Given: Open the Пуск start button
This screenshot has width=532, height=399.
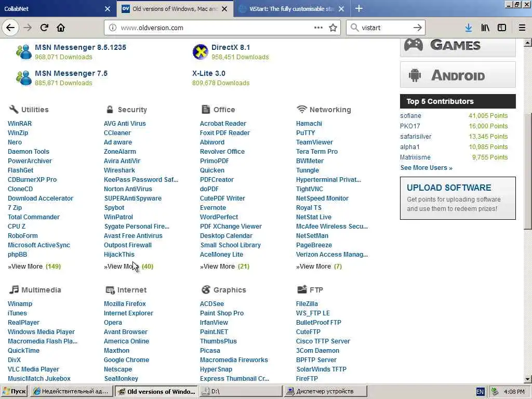Looking at the screenshot, I should coord(14,391).
